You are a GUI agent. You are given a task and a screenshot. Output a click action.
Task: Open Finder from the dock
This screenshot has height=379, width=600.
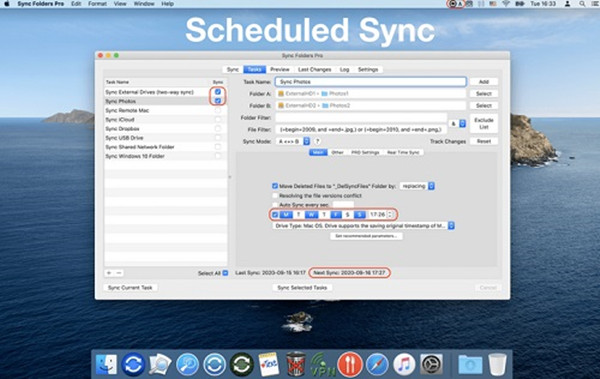106,364
